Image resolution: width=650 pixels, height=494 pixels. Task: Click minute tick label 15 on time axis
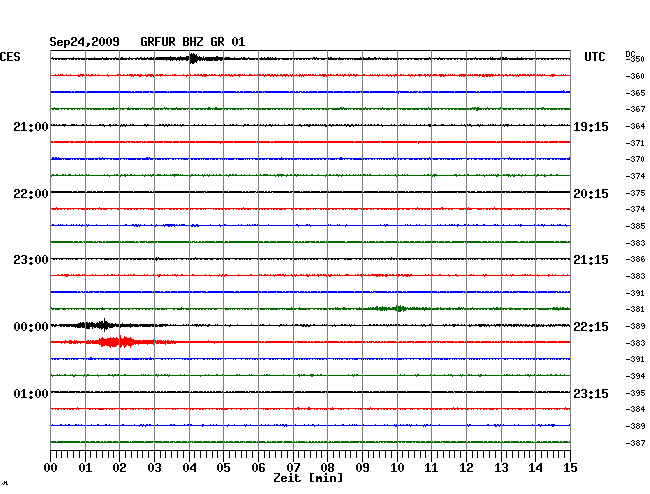click(x=570, y=467)
